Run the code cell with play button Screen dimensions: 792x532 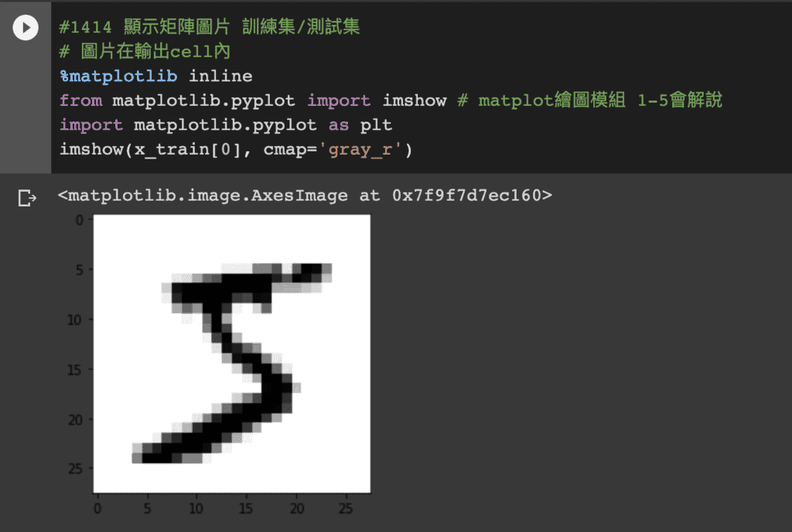click(26, 27)
